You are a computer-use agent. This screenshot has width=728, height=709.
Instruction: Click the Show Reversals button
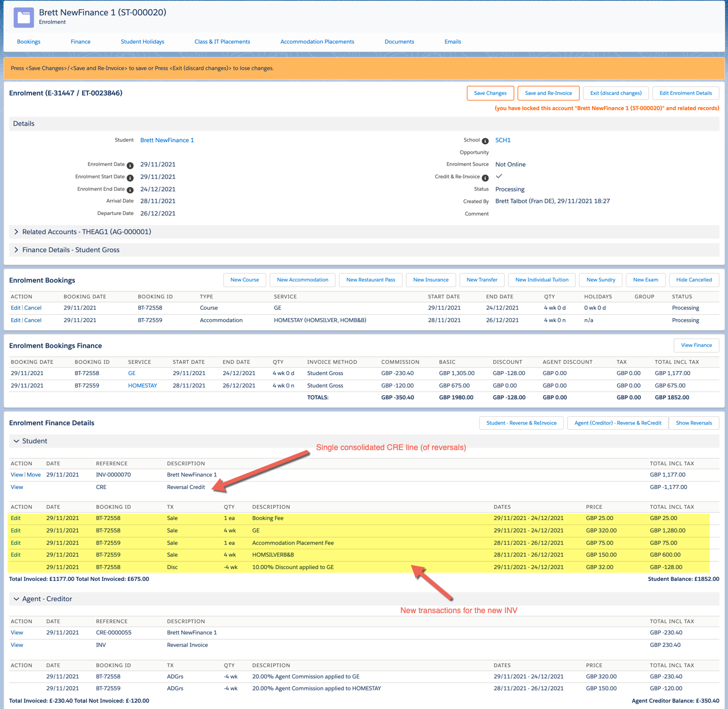coord(693,423)
